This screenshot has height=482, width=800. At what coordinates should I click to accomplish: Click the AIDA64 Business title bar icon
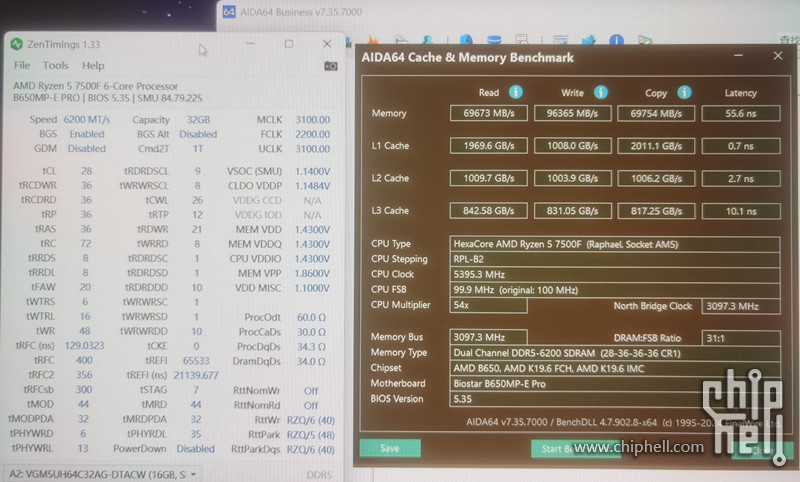pyautogui.click(x=229, y=12)
